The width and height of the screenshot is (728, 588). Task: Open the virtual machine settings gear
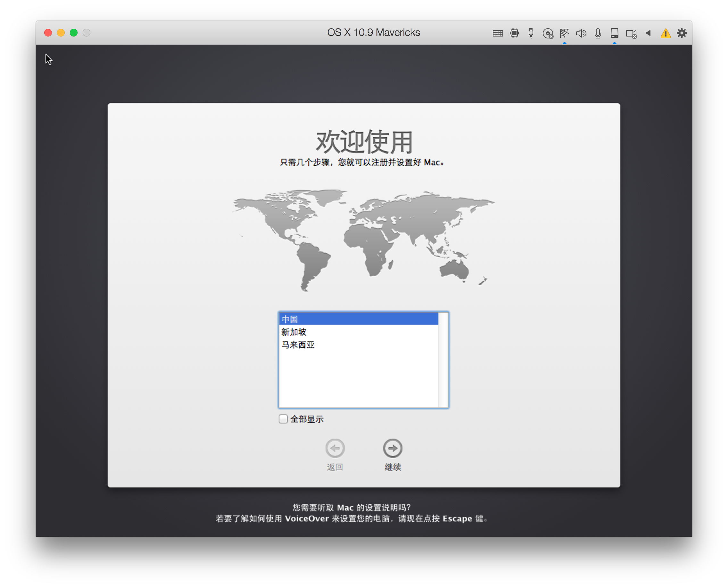pos(682,33)
